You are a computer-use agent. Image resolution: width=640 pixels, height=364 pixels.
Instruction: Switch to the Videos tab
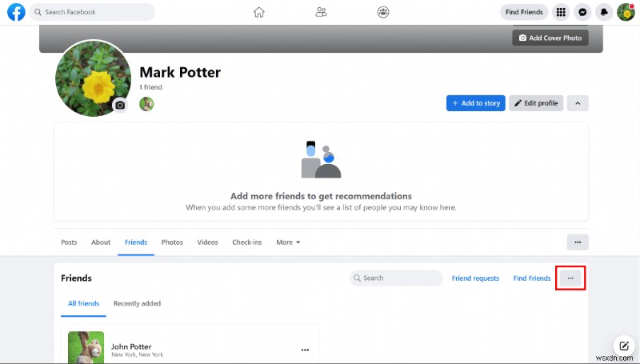207,242
